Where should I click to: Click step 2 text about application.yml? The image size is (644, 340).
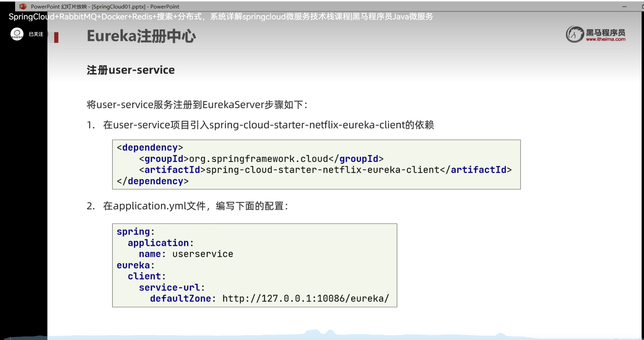[195, 206]
